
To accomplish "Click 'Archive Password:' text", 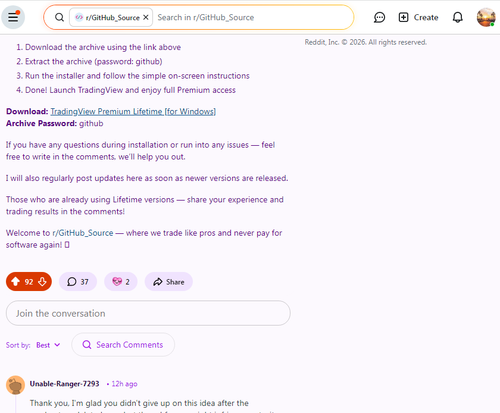I will click(41, 123).
